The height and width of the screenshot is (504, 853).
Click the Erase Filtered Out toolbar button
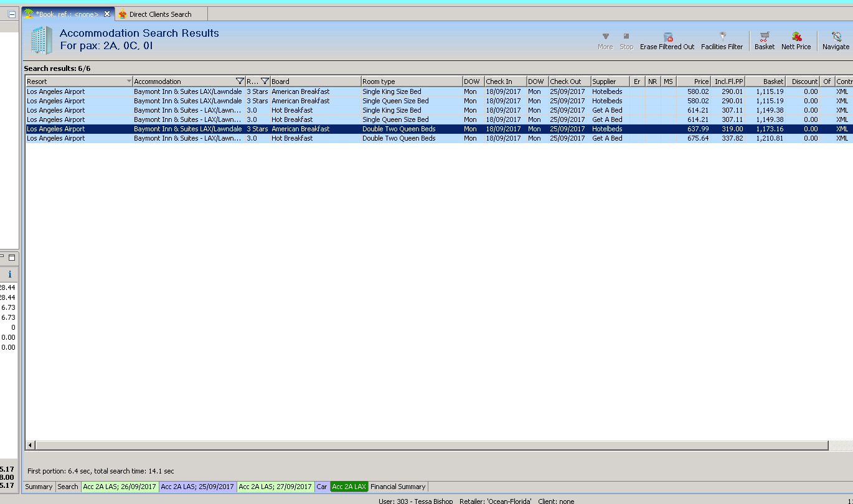point(667,41)
